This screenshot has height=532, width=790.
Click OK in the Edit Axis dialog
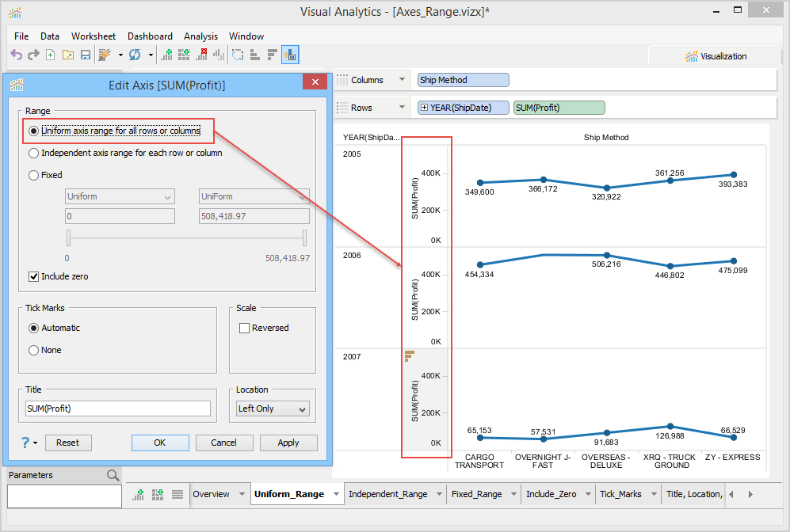tap(160, 443)
